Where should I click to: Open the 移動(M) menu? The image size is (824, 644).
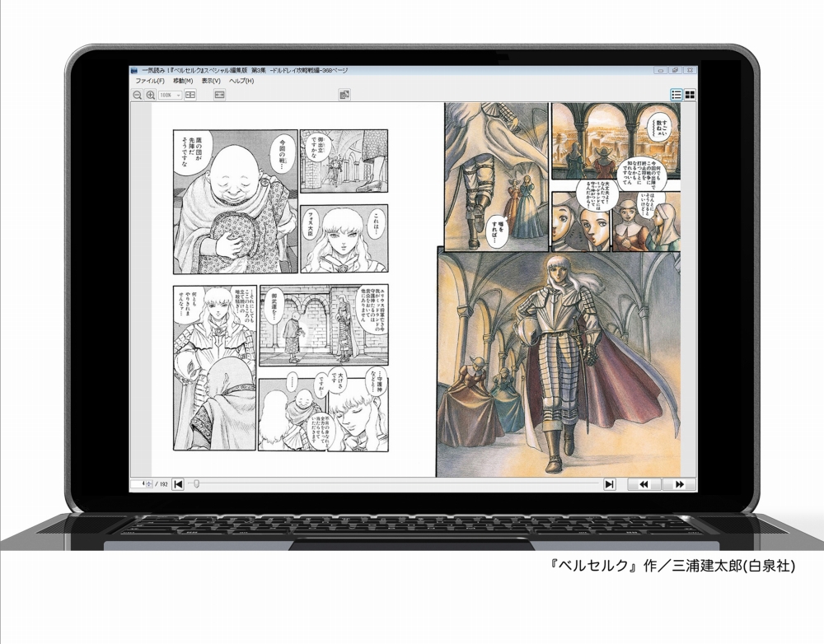tap(184, 81)
